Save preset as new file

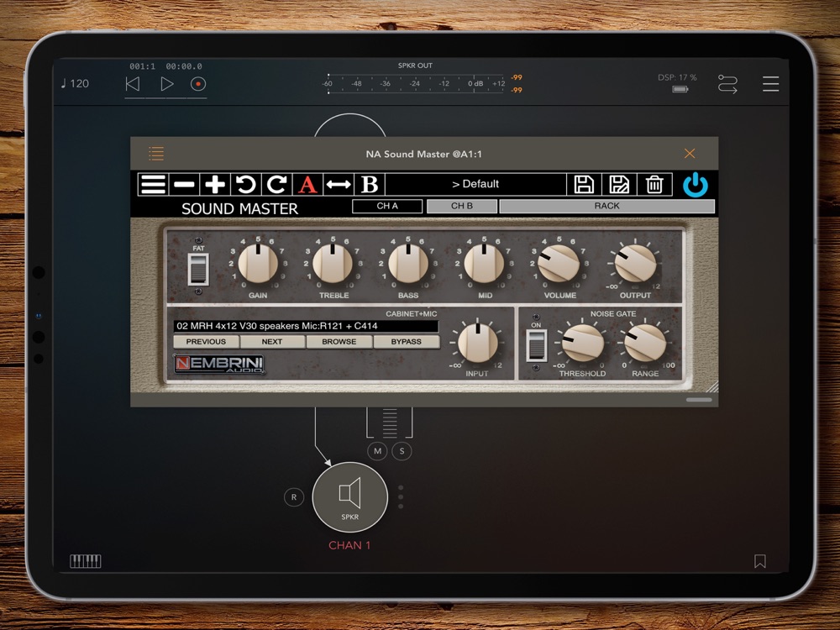coord(619,184)
